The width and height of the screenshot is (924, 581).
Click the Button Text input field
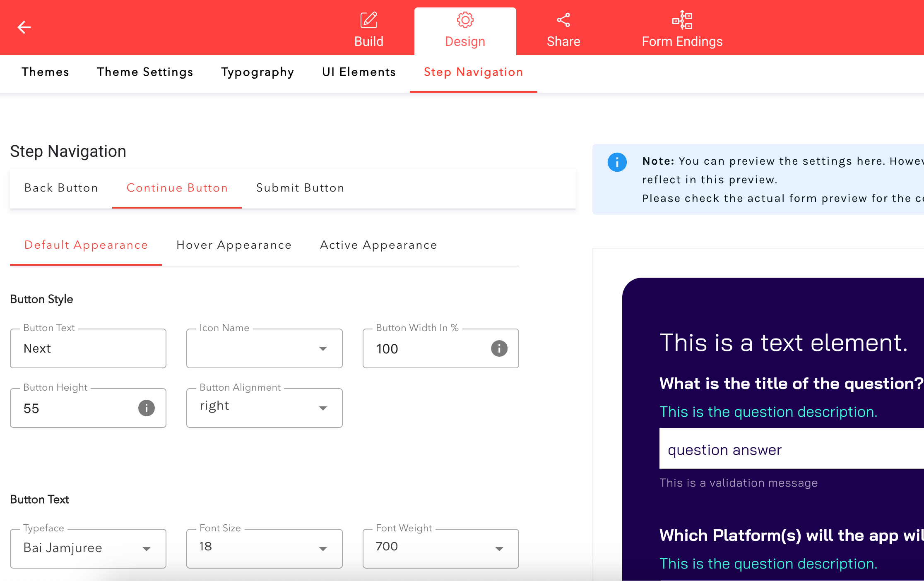coord(88,348)
